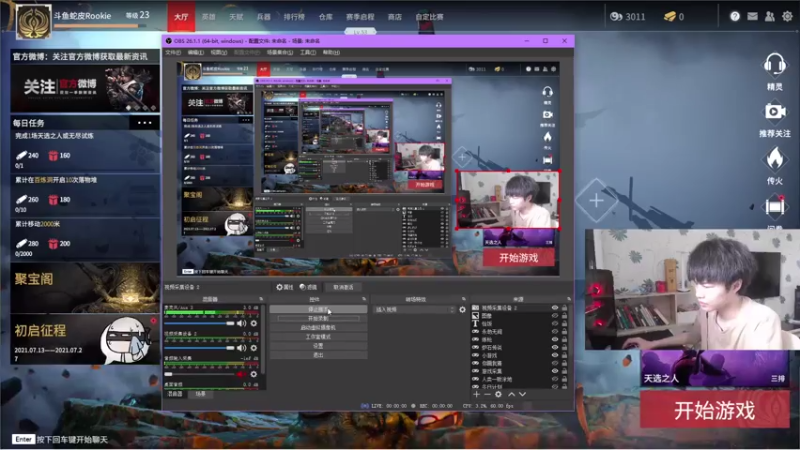Mute the first mixer channel speaker icon
The image size is (800, 450).
[241, 323]
